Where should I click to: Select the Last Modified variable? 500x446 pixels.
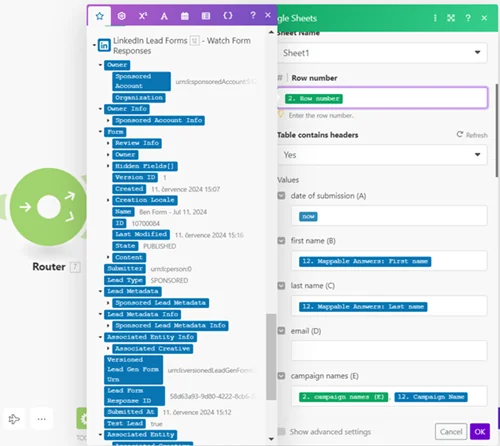click(x=141, y=234)
